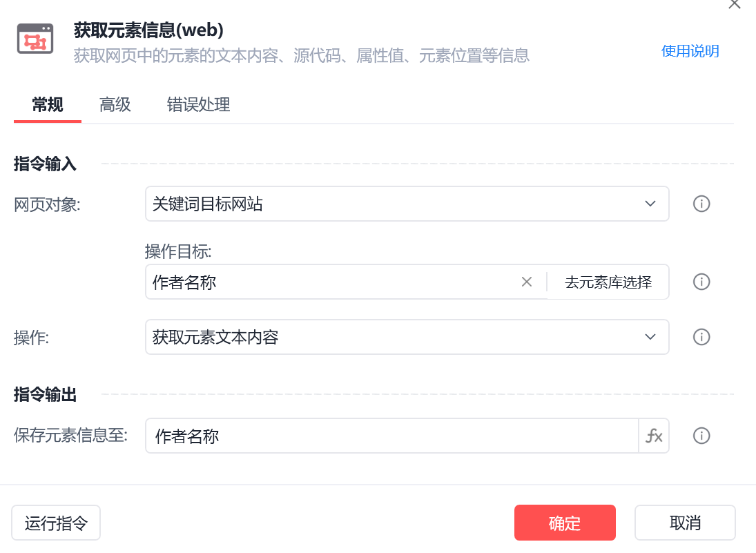
Task: Click the info icon beside 操作 dropdown
Action: (701, 337)
